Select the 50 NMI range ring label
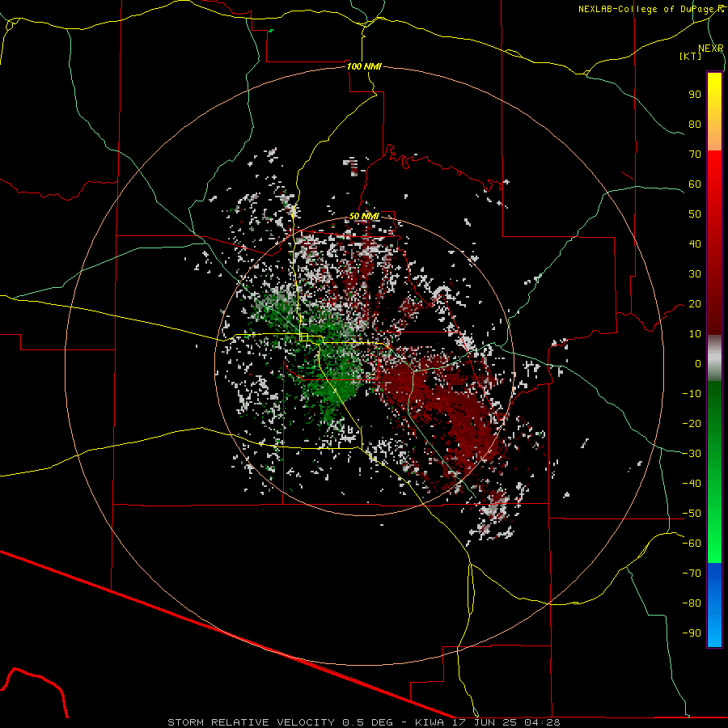The width and height of the screenshot is (728, 728). coord(364,216)
